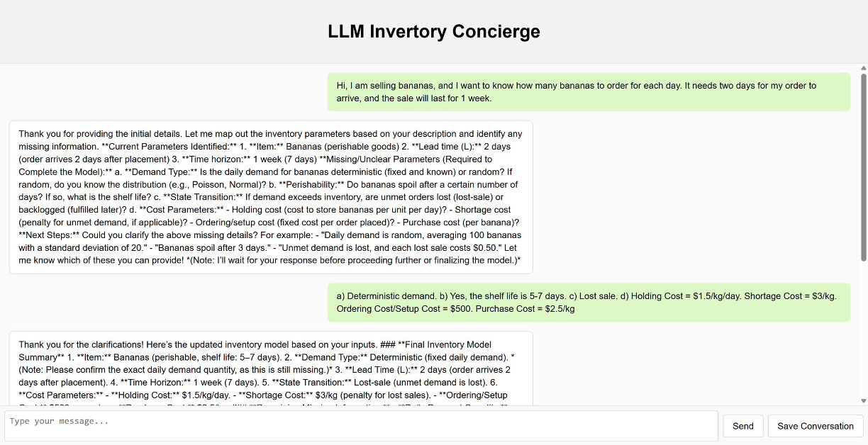
Task: Click the scrollbar up arrow
Action: point(862,68)
